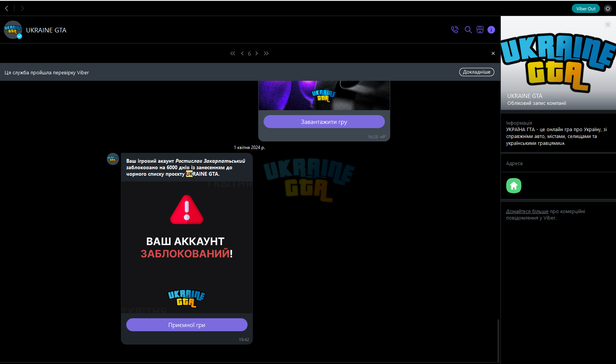
Task: Open Viber Out
Action: (585, 8)
